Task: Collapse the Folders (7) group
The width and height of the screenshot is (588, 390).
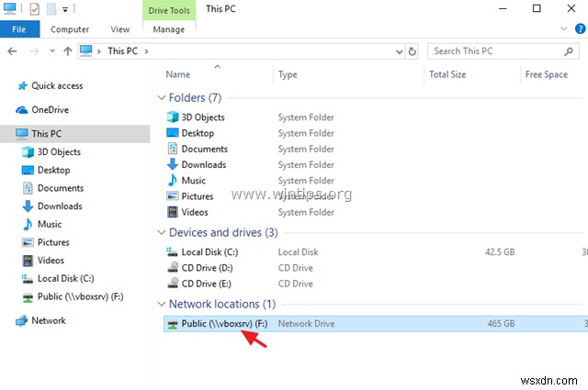Action: pyautogui.click(x=162, y=98)
